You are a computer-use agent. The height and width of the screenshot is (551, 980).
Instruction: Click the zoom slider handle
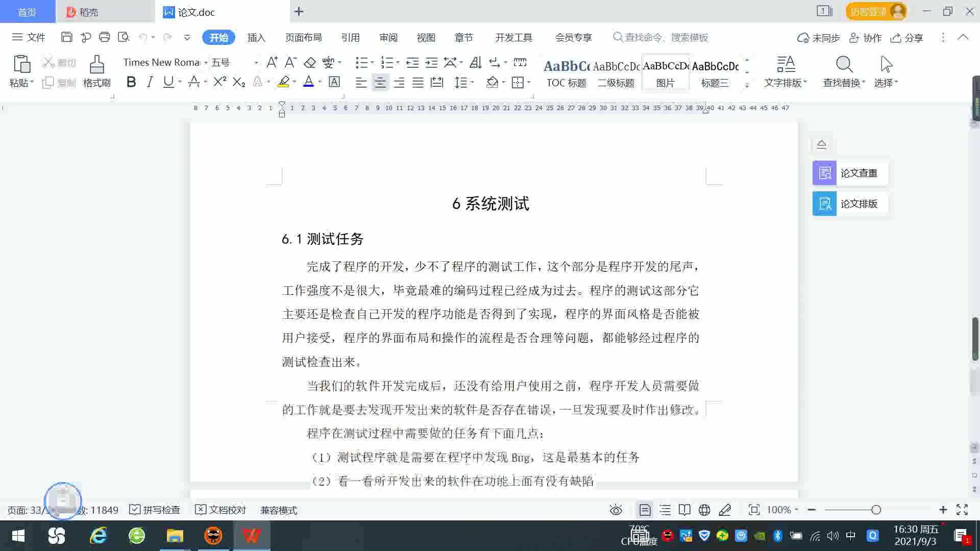click(876, 510)
